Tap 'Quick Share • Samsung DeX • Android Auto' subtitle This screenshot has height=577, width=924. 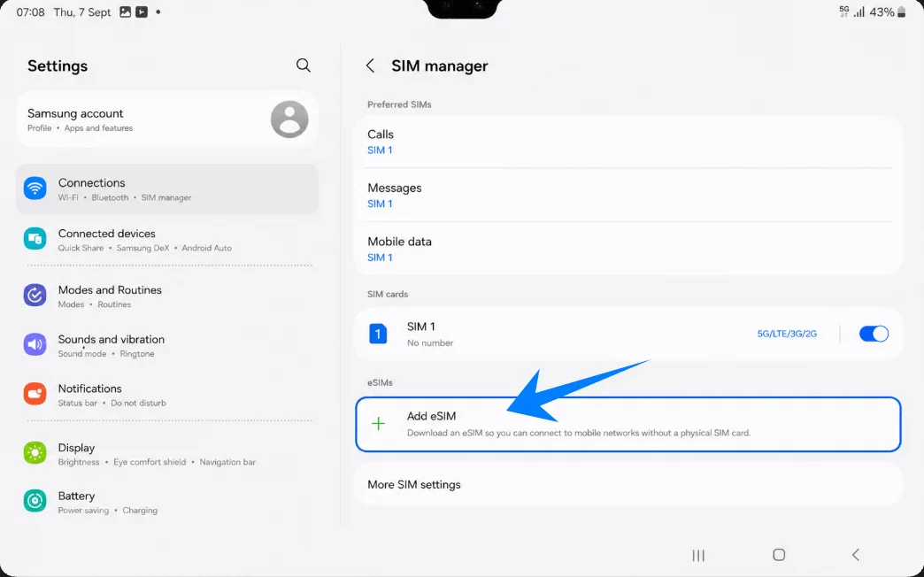pyautogui.click(x=145, y=248)
